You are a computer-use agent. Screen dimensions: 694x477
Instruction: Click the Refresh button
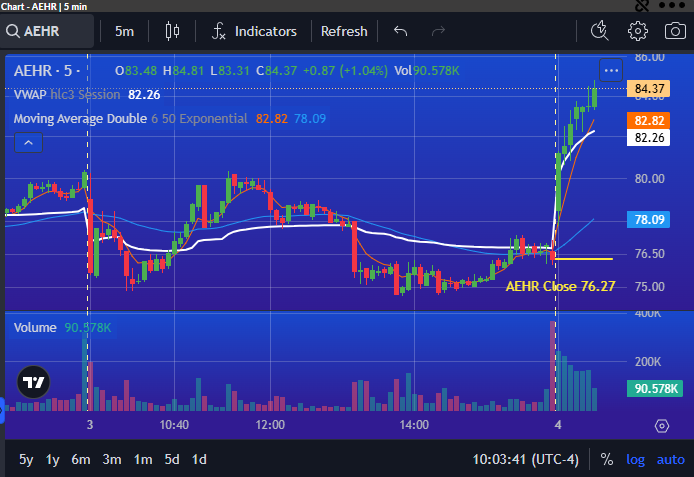(344, 31)
